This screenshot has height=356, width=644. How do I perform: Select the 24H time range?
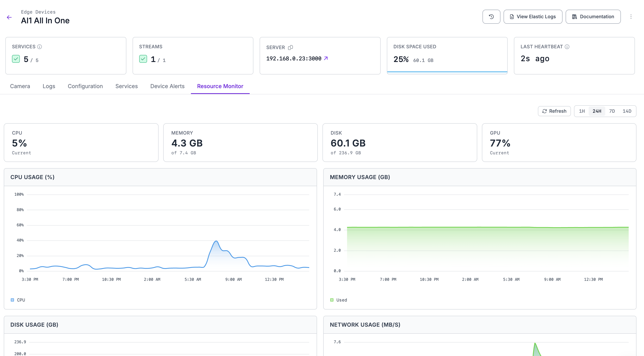(x=597, y=111)
